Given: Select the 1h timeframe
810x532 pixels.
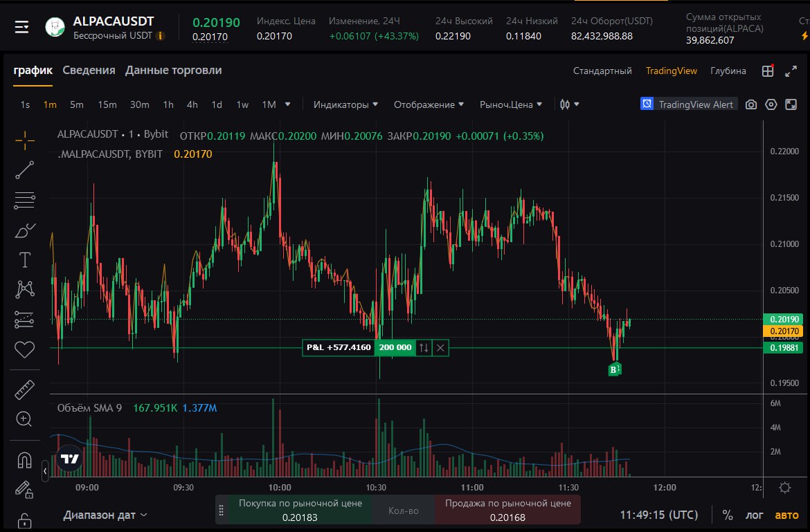Looking at the screenshot, I should [x=168, y=104].
